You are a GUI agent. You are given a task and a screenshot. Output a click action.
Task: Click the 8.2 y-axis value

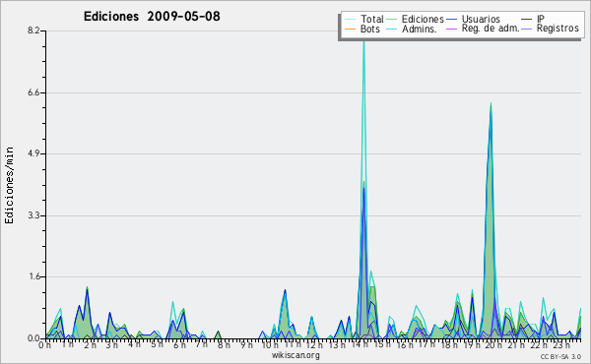tap(33, 30)
